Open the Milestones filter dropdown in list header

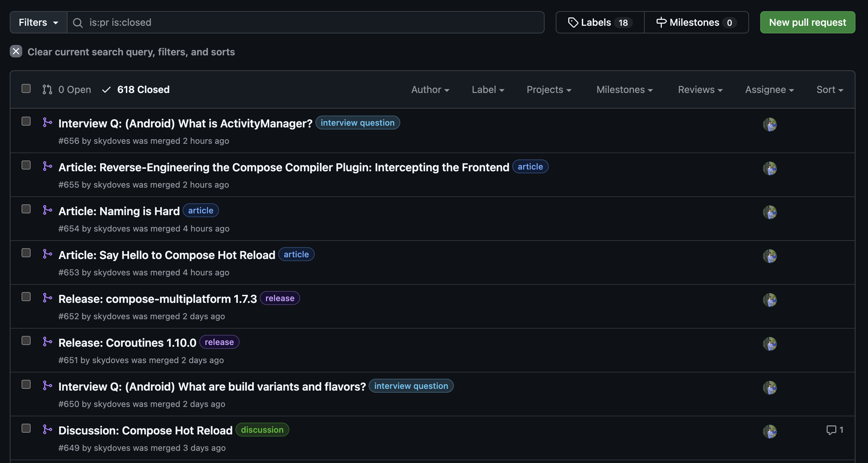(625, 90)
